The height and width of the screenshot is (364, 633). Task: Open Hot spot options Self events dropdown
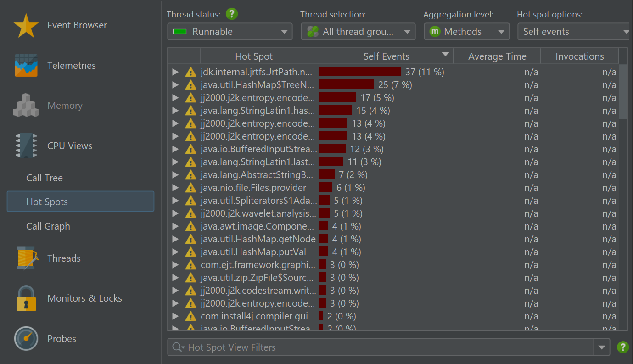pos(574,32)
